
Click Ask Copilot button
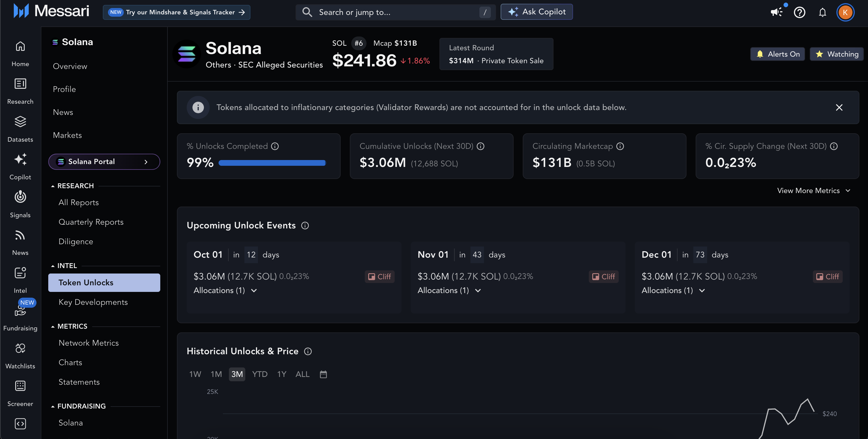(537, 12)
